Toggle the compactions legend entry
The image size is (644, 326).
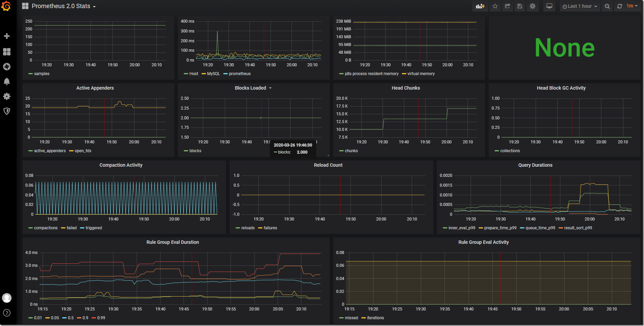click(46, 228)
